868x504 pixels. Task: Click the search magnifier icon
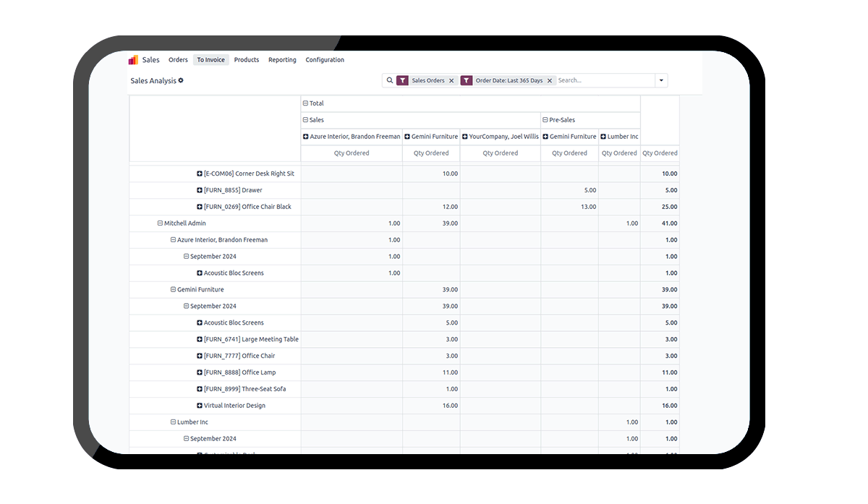tap(389, 80)
